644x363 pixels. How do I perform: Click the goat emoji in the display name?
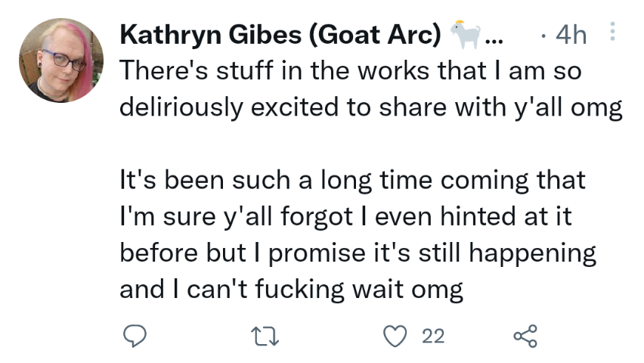466,34
